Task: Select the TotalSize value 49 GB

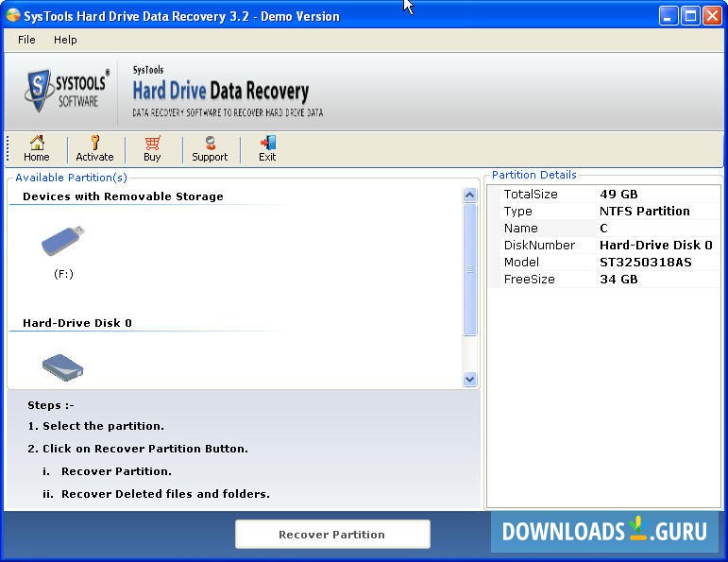Action: (618, 195)
